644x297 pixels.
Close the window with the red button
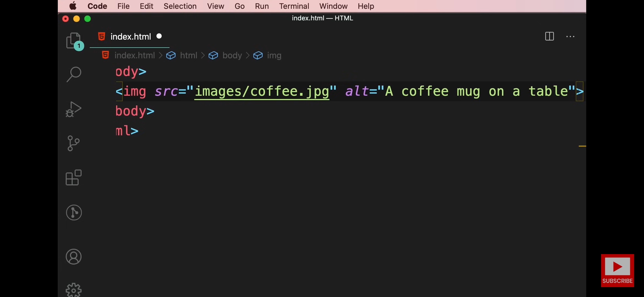pyautogui.click(x=66, y=19)
